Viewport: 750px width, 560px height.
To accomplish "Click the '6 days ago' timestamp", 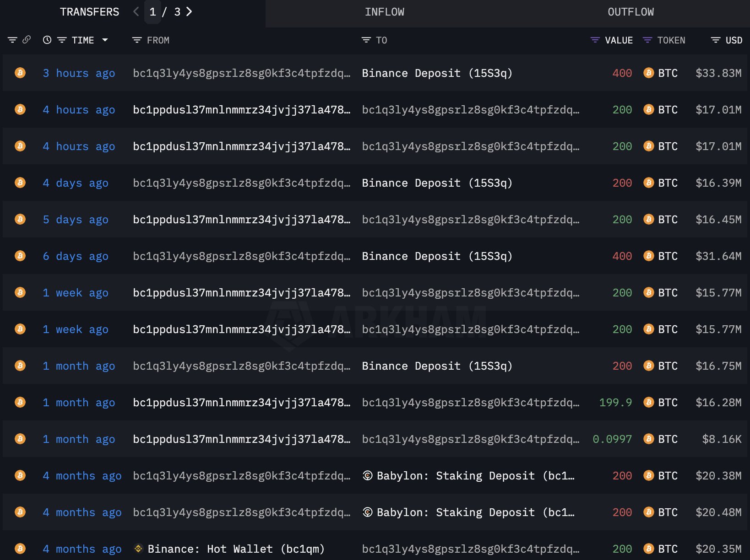I will [x=76, y=256].
